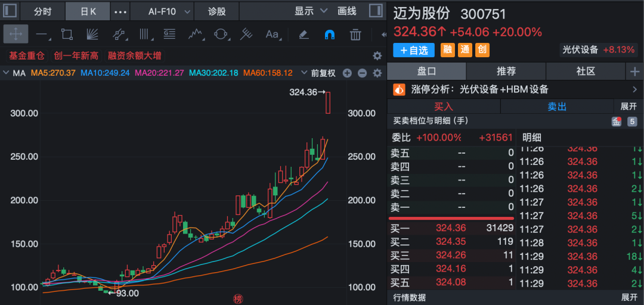Toggle the left sidebar panel
The image size is (644, 305).
click(x=10, y=11)
